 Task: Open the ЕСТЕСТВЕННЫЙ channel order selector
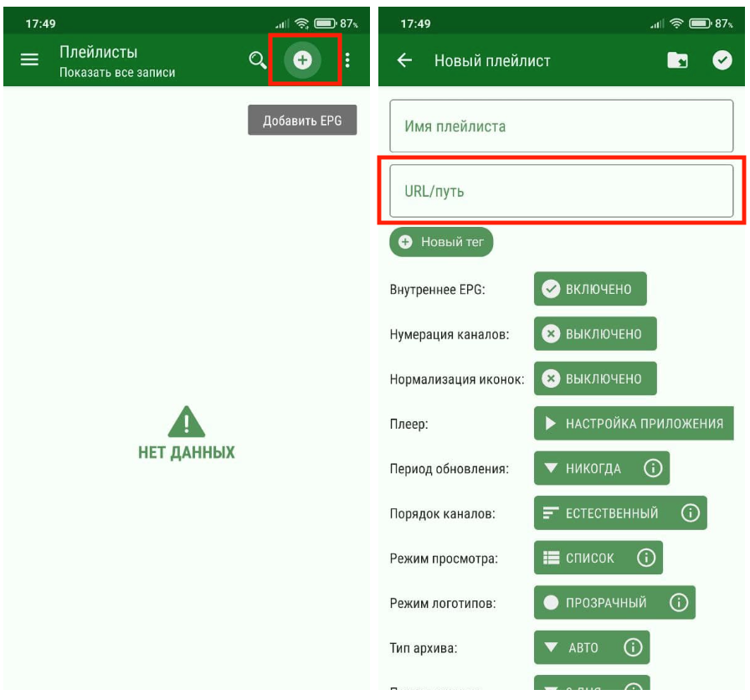[602, 513]
